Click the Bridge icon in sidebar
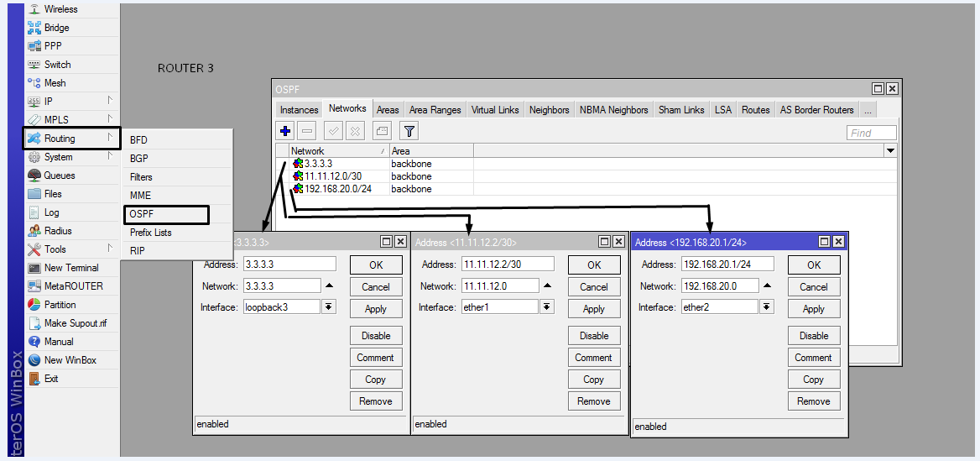 point(34,28)
